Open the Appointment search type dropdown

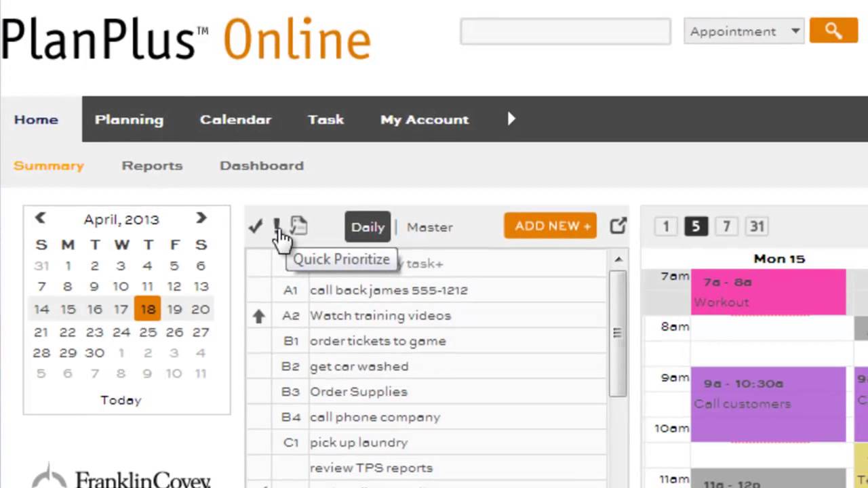click(744, 31)
